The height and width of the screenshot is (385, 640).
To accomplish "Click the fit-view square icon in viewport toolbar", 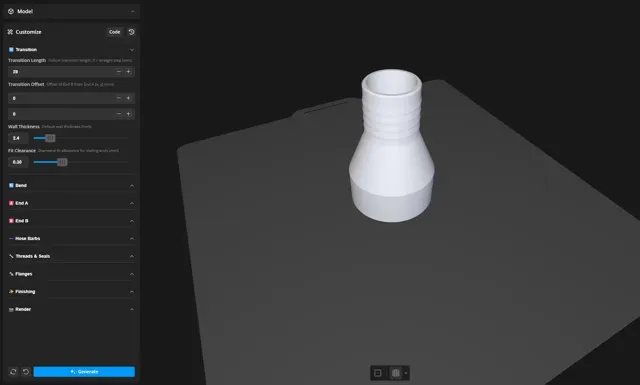I will click(378, 373).
